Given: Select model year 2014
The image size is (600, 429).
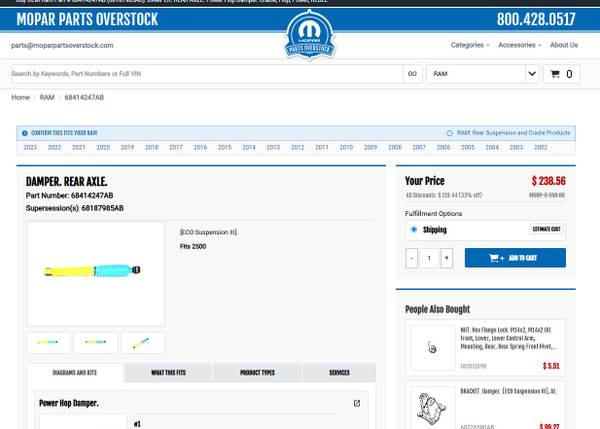Looking at the screenshot, I should click(249, 148).
